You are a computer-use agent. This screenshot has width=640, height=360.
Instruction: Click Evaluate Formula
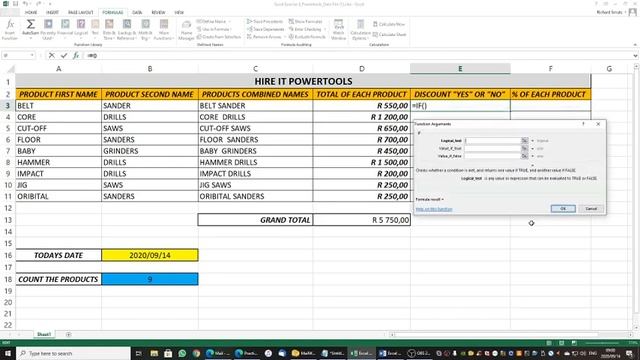click(x=307, y=37)
